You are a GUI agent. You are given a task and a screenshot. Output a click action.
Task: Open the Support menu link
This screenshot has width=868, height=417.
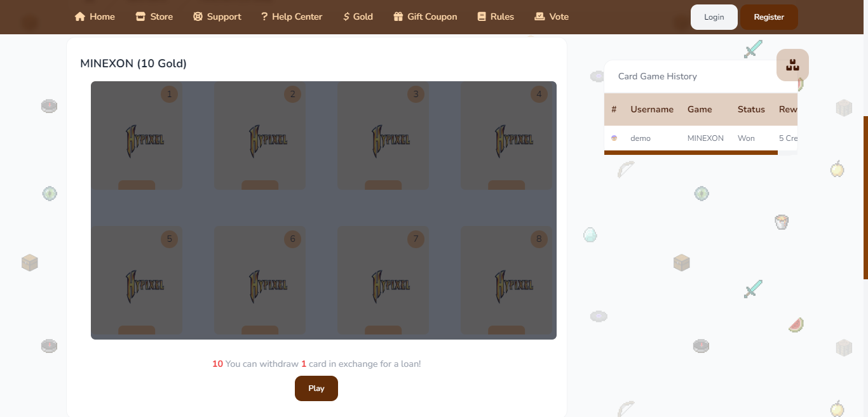[217, 17]
